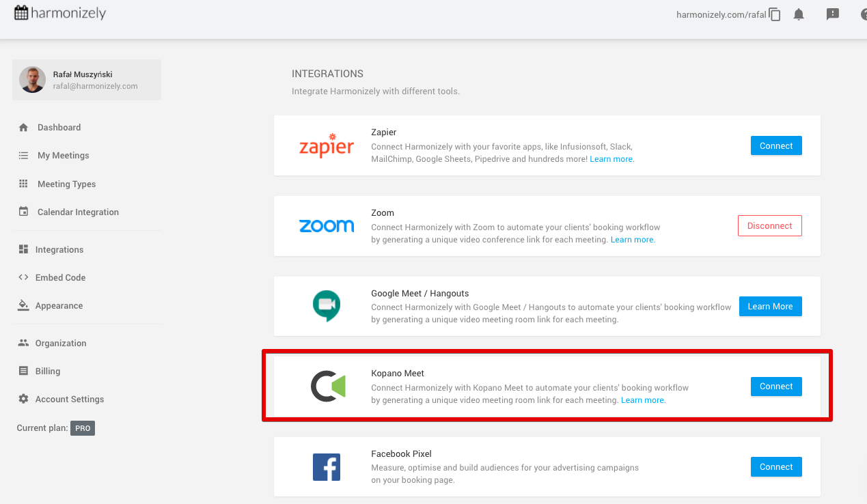867x504 pixels.
Task: Click the Appearance paint bucket icon
Action: click(x=24, y=305)
